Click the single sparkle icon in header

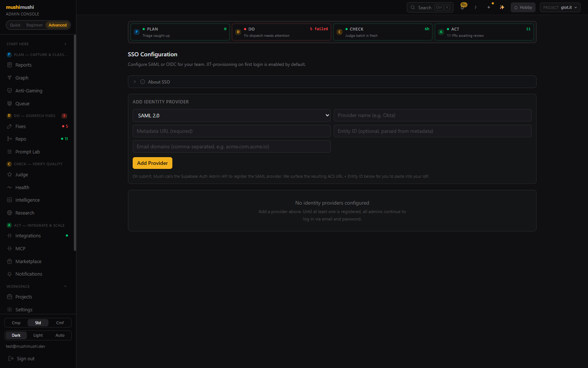[489, 7]
